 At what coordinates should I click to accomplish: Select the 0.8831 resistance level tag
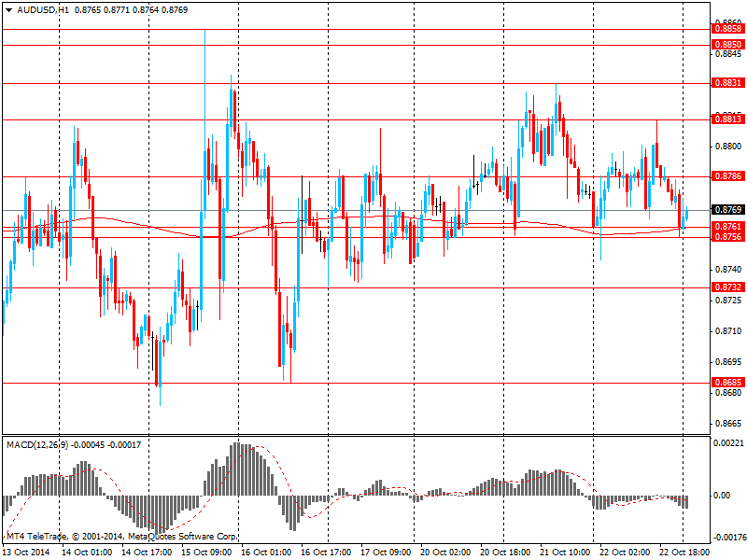727,83
